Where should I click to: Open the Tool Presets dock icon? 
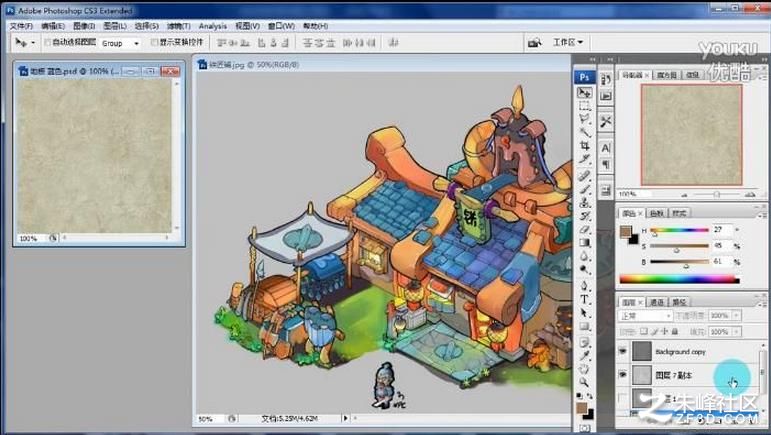(x=606, y=121)
